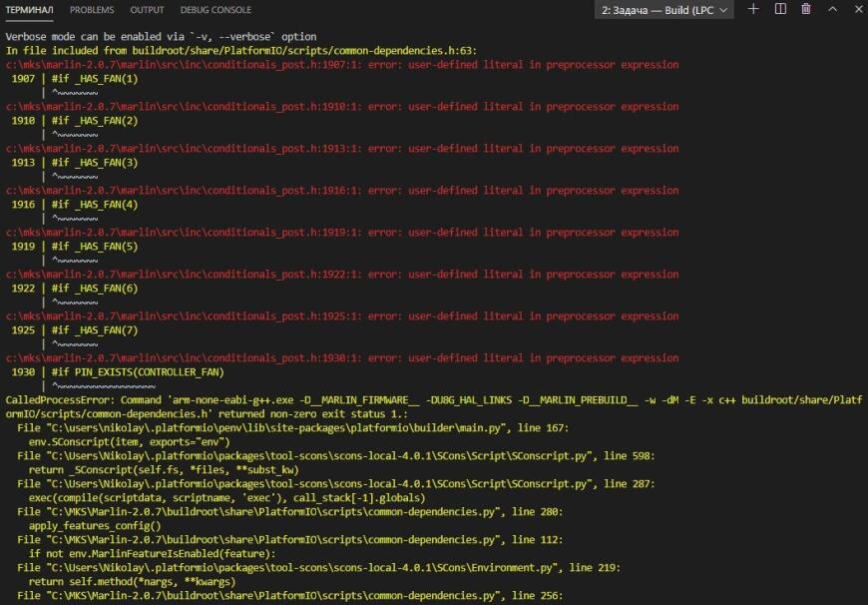Open conditionals_post.h:1925:1 error path

tap(184, 316)
